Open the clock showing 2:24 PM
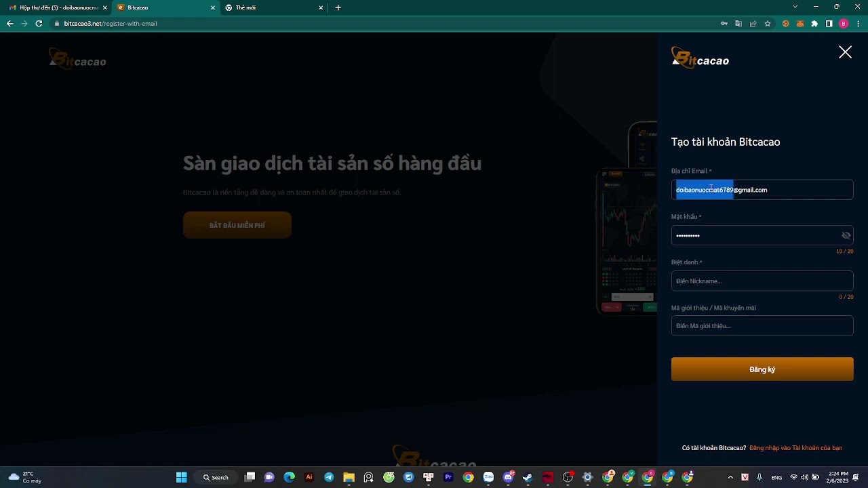 pos(837,477)
